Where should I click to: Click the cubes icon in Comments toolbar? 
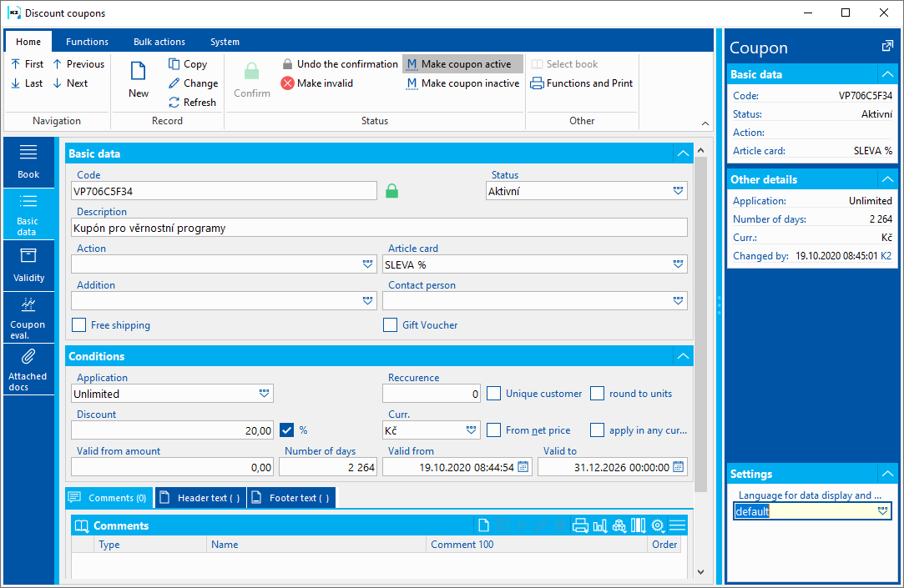pyautogui.click(x=619, y=525)
